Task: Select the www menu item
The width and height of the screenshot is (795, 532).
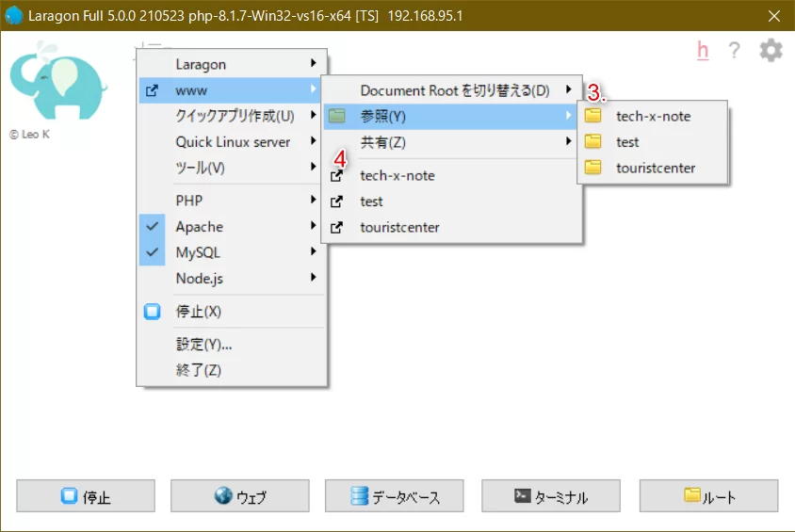Action: 232,90
